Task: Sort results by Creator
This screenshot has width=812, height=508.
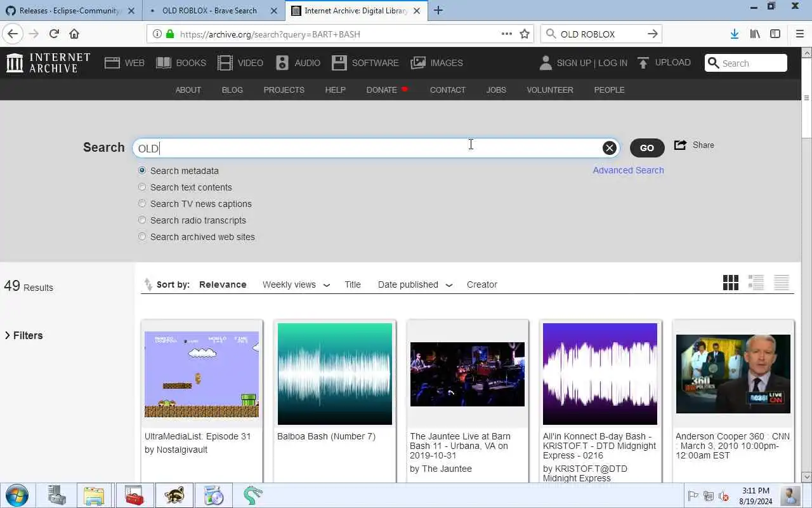Action: (482, 284)
